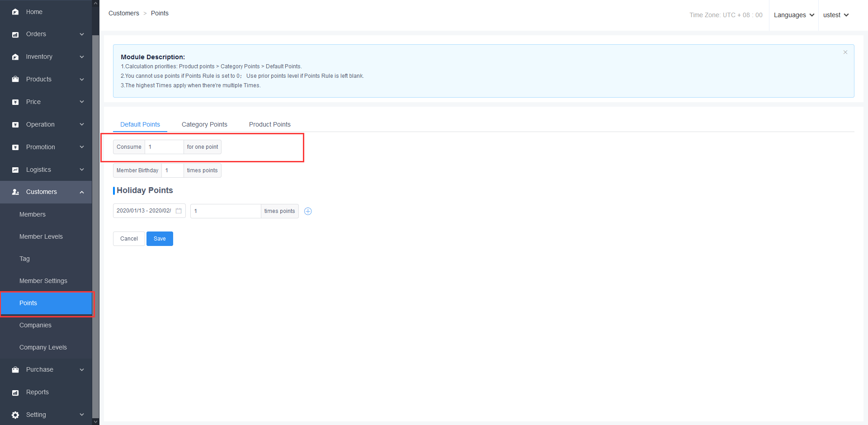Click the Setting gear icon

click(15, 415)
